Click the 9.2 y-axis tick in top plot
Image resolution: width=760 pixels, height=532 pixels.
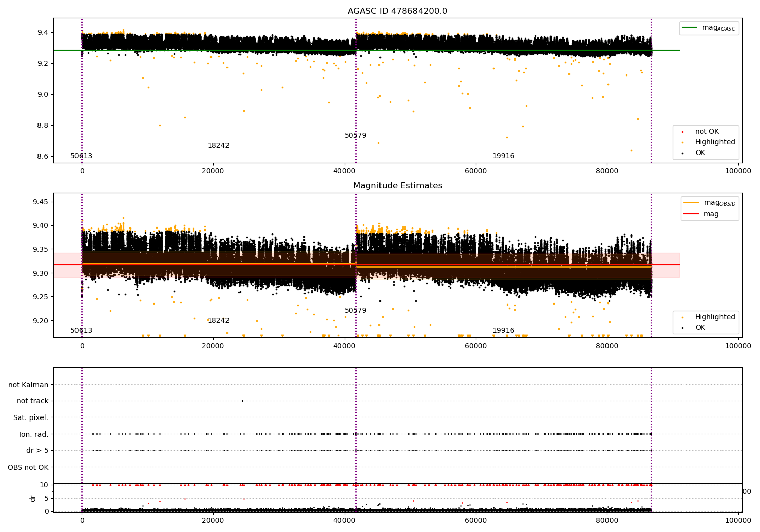[x=42, y=63]
